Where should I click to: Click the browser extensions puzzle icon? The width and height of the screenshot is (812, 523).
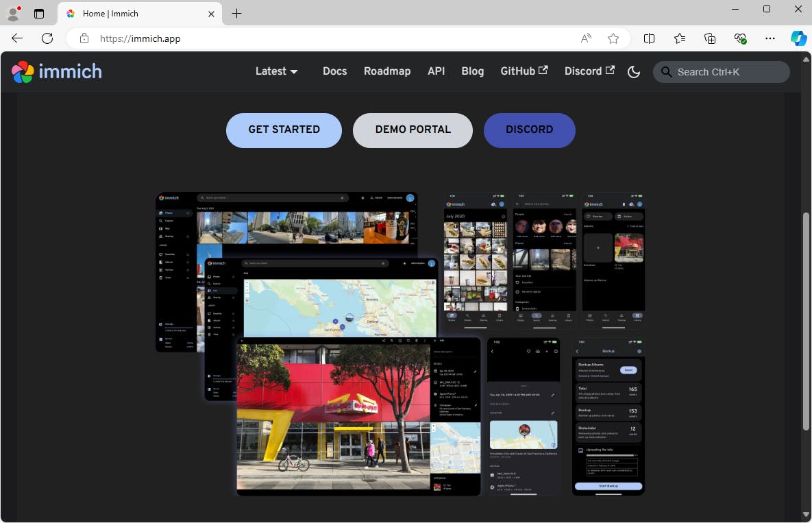710,38
